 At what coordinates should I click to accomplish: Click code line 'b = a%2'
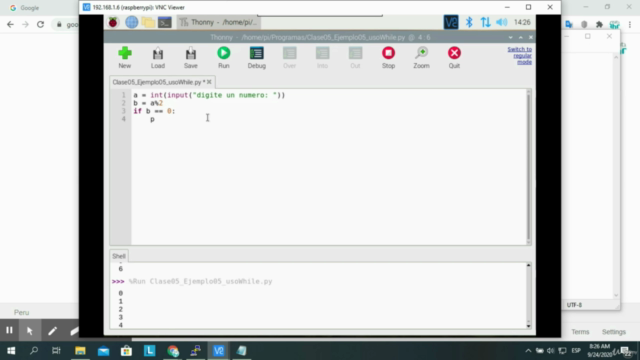click(148, 103)
